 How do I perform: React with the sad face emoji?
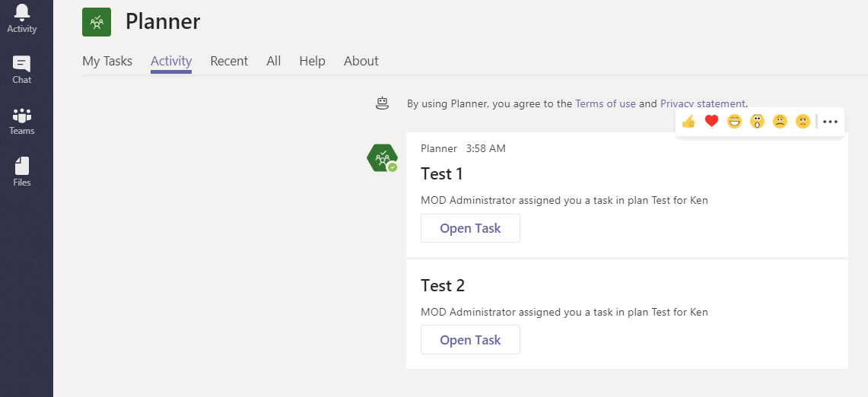(x=780, y=122)
